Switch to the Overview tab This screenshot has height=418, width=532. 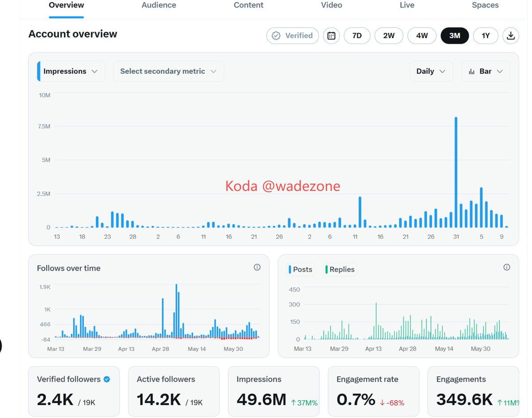(x=66, y=6)
